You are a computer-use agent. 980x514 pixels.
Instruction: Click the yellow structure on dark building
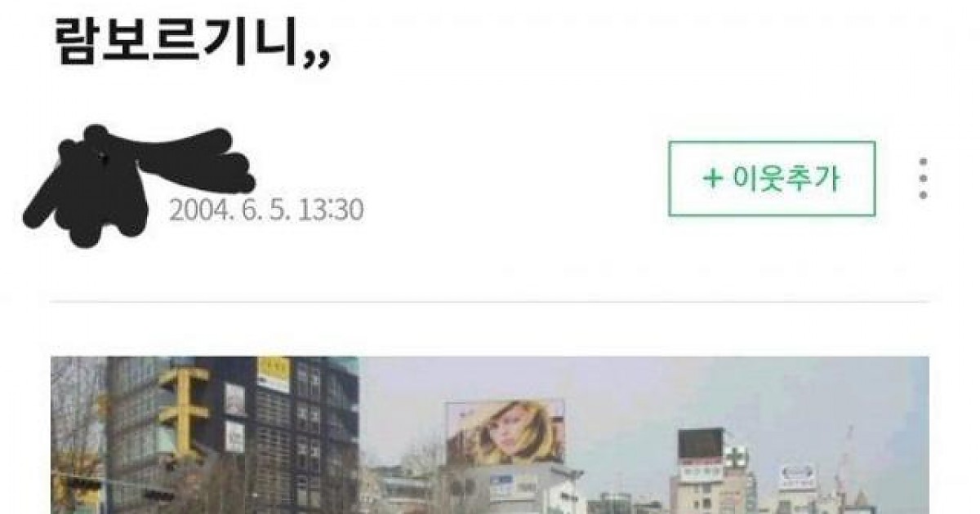183,409
